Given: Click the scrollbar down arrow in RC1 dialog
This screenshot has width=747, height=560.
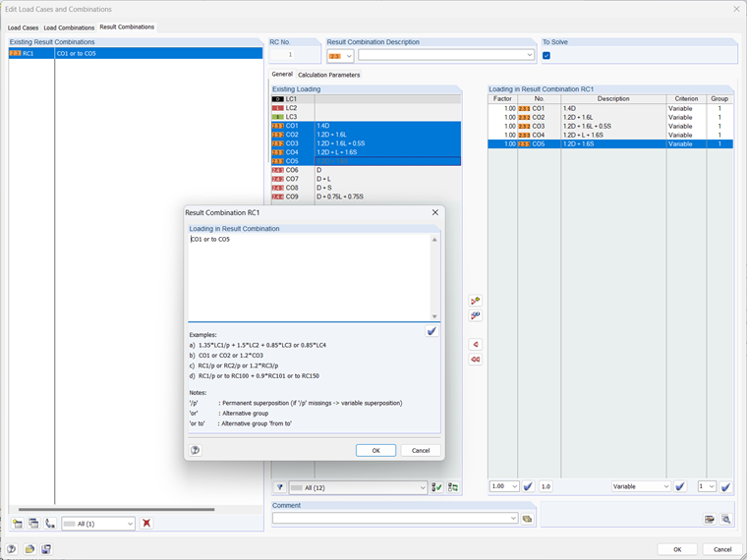Looking at the screenshot, I should point(434,316).
